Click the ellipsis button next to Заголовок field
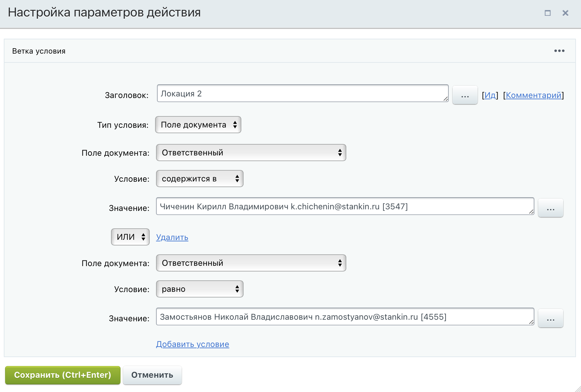581x392 pixels. (x=465, y=95)
